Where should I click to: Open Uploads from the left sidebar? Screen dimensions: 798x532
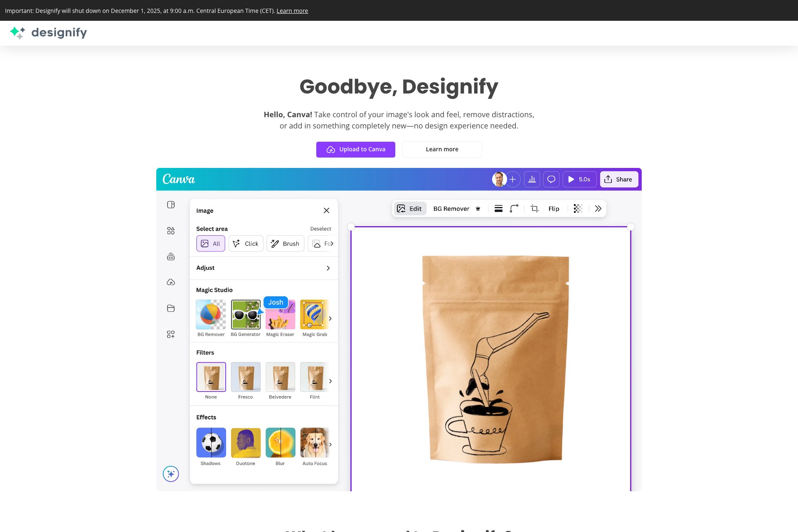coord(171,282)
